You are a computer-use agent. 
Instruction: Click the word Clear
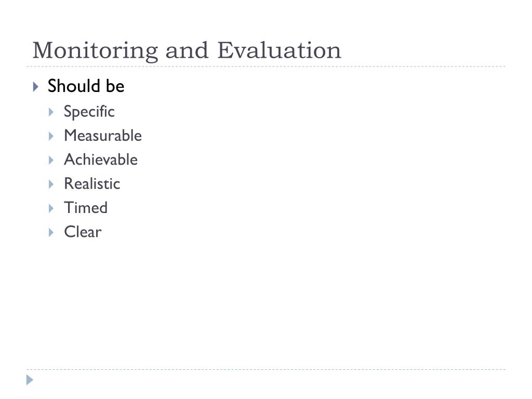83,232
